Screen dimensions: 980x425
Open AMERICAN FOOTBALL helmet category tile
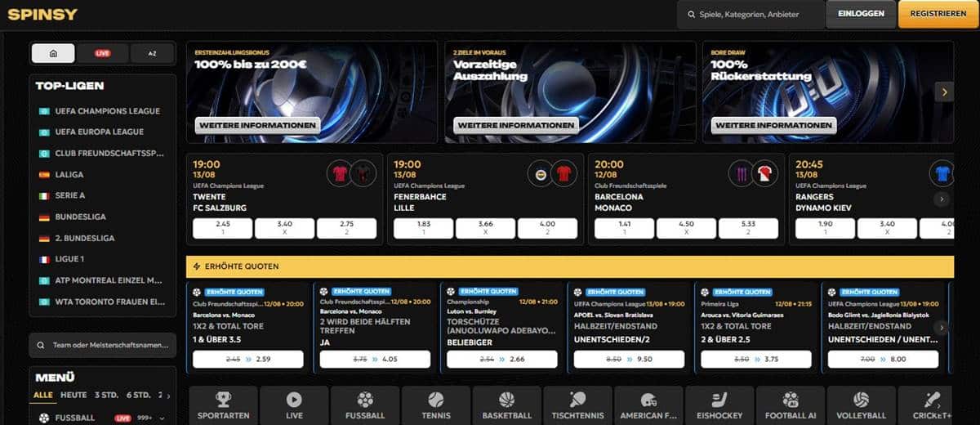coord(648,405)
